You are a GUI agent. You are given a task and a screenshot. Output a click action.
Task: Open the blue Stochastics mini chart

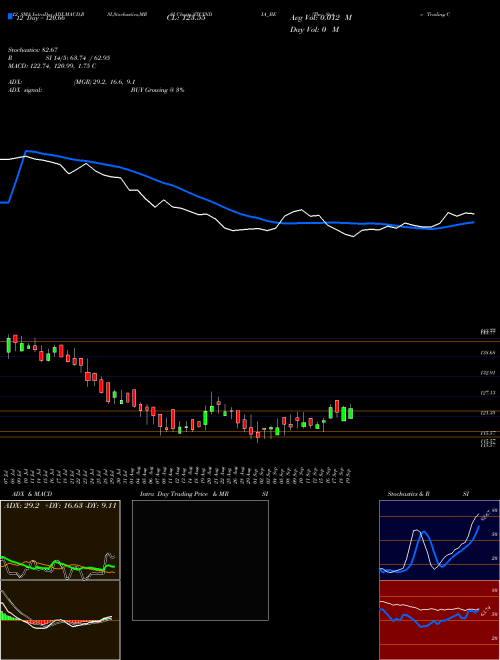coord(439,540)
